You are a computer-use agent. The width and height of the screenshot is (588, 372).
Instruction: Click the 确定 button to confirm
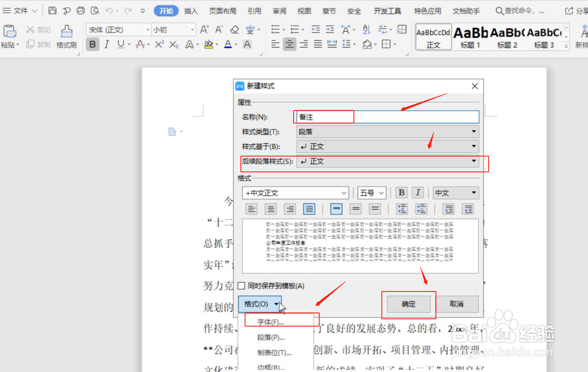click(408, 304)
